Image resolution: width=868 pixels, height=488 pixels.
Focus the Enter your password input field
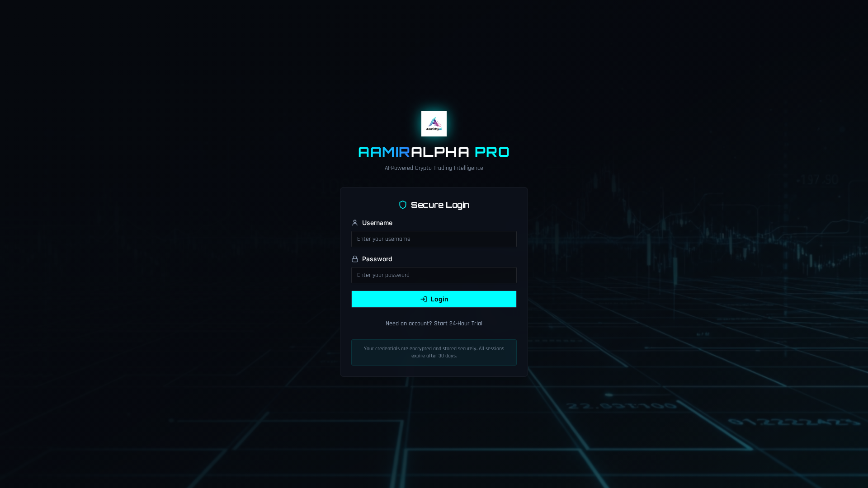[434, 275]
